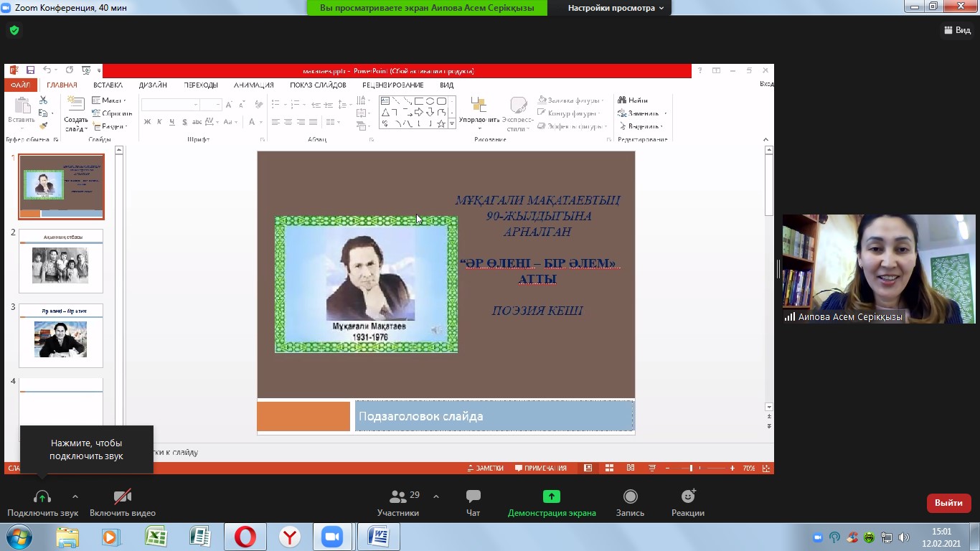Toggle the Вид view layout
The width and height of the screenshot is (980, 551).
coord(957,30)
